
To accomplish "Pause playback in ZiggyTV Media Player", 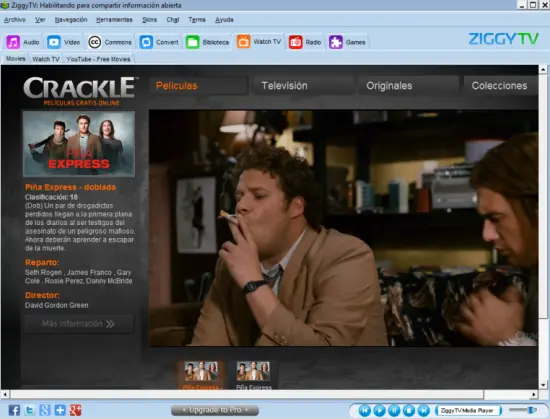I will tap(394, 410).
